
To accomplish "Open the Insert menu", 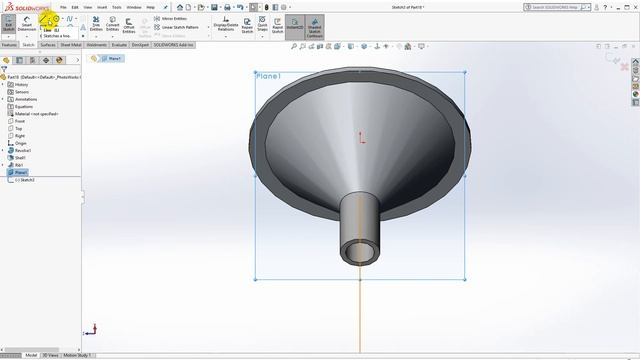I will pos(102,7).
